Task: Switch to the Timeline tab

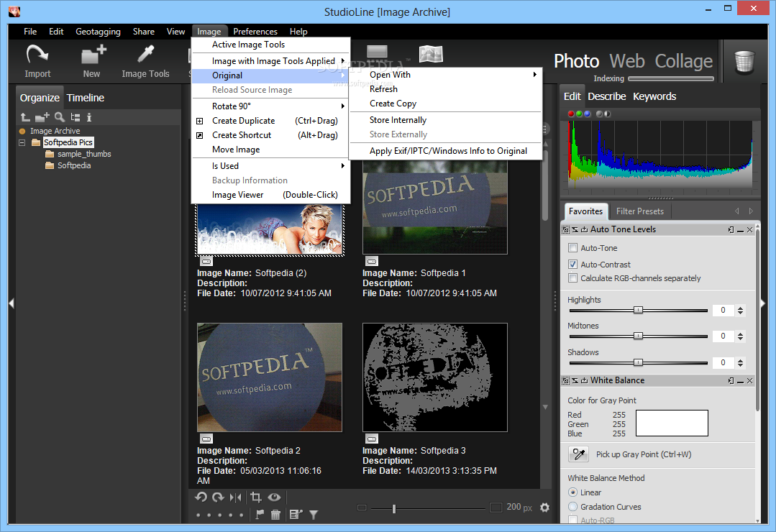Action: 86,98
